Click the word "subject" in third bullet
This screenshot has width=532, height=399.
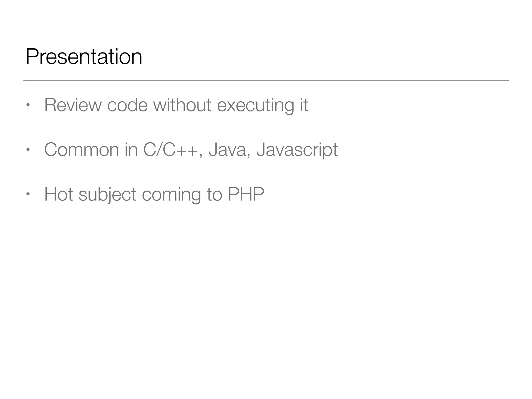(x=107, y=195)
